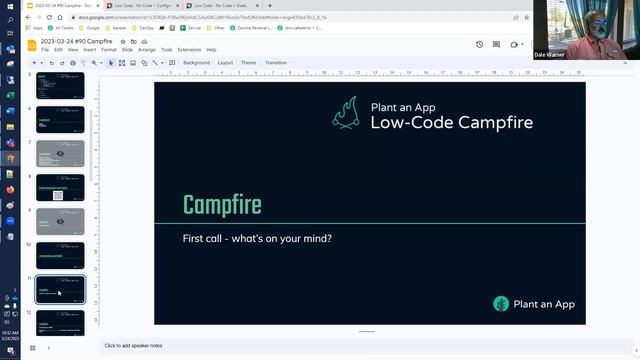Open the Windows Start menu
This screenshot has height=360, width=640.
(x=10, y=6)
